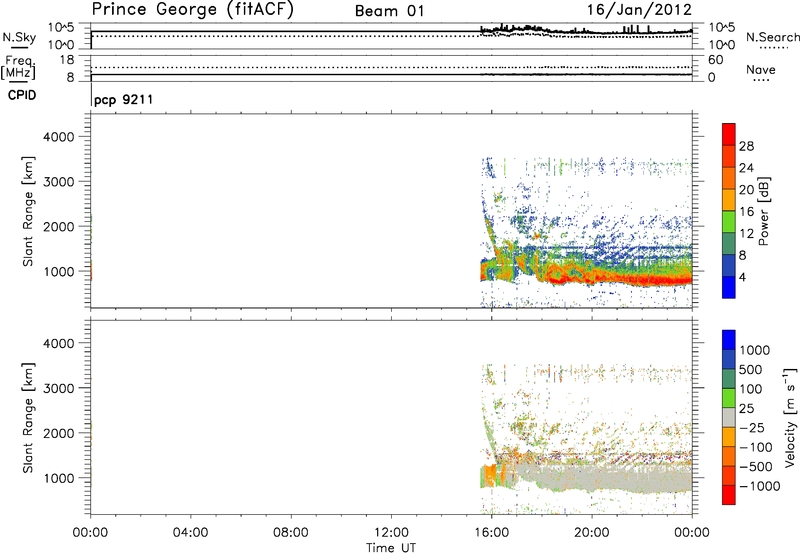Click the "CPID" row label
The height and width of the screenshot is (554, 800).
point(22,95)
